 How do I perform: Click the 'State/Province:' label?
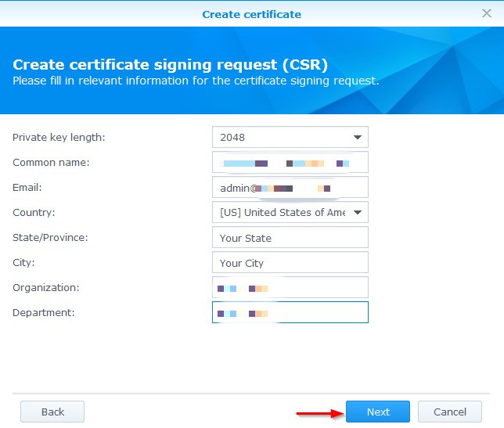[x=50, y=238]
